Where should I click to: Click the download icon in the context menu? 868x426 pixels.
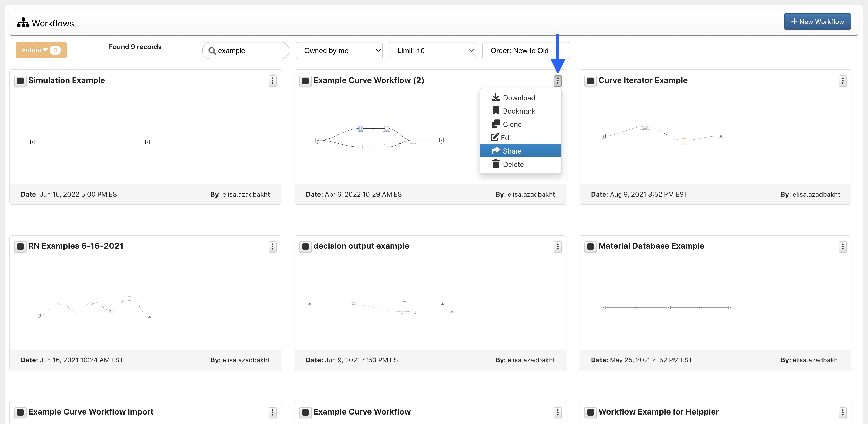point(495,97)
